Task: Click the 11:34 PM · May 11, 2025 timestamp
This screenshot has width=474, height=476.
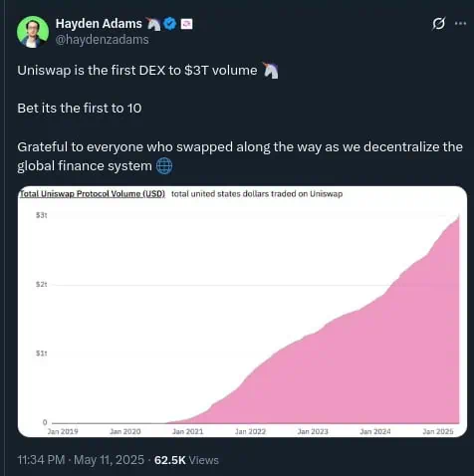Action: click(x=81, y=460)
